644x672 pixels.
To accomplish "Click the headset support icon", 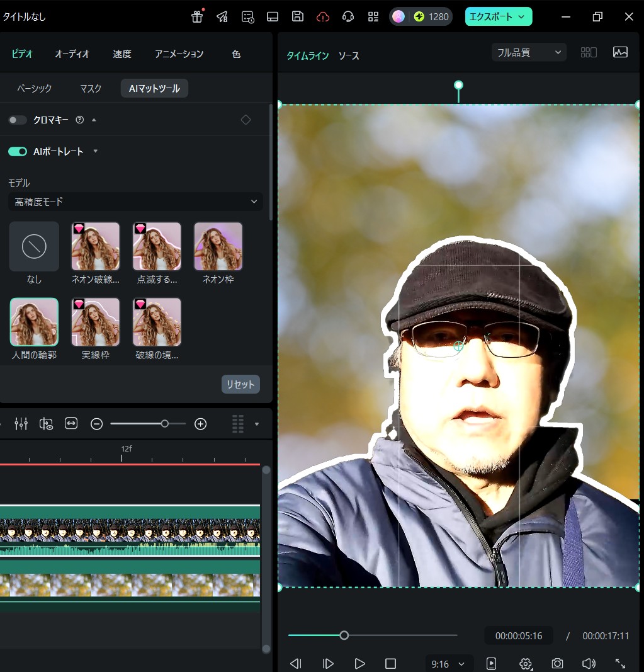I will tap(347, 17).
